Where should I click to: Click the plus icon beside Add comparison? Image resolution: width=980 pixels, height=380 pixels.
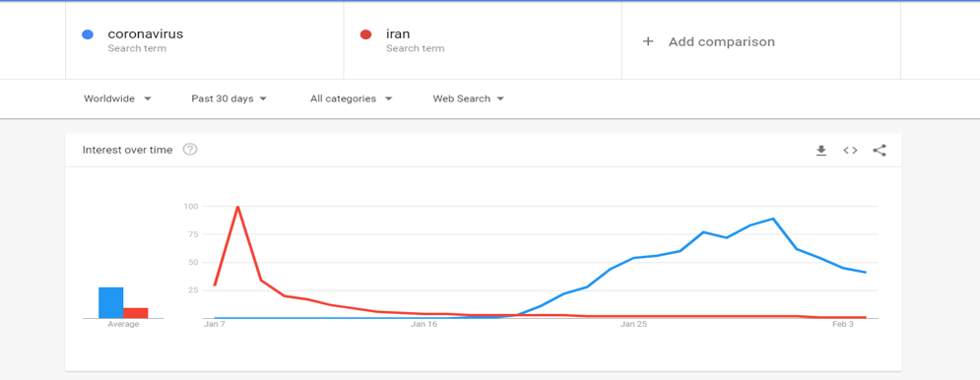(x=648, y=42)
